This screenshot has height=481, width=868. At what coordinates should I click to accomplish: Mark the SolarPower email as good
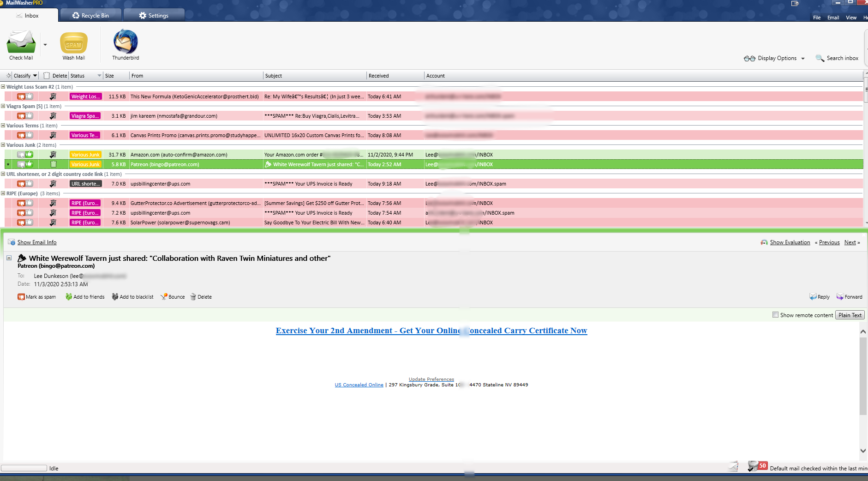pos(30,222)
